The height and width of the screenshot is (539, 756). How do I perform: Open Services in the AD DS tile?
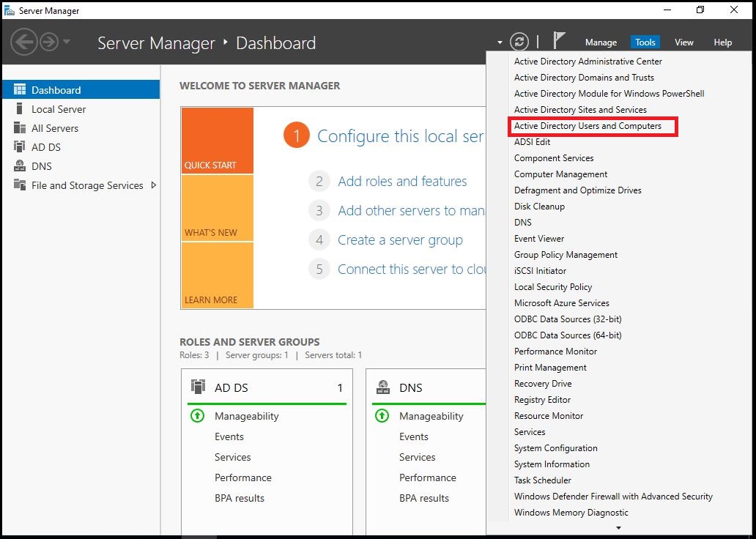232,457
